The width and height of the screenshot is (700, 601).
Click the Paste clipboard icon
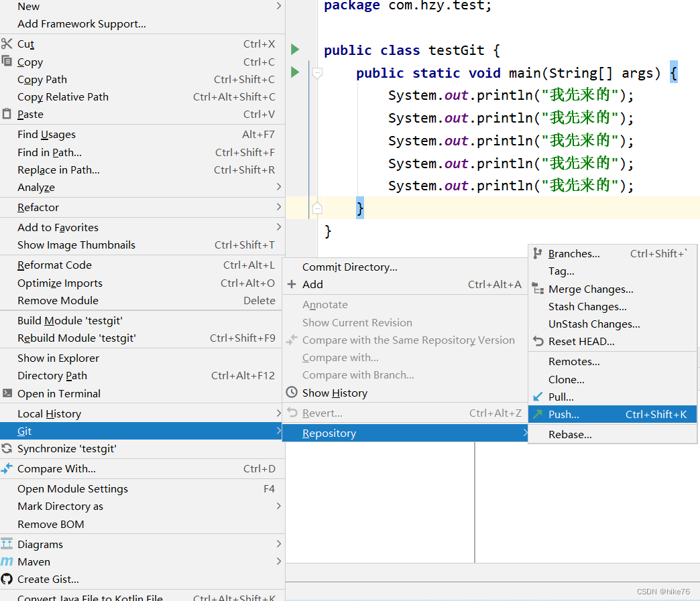coord(7,114)
